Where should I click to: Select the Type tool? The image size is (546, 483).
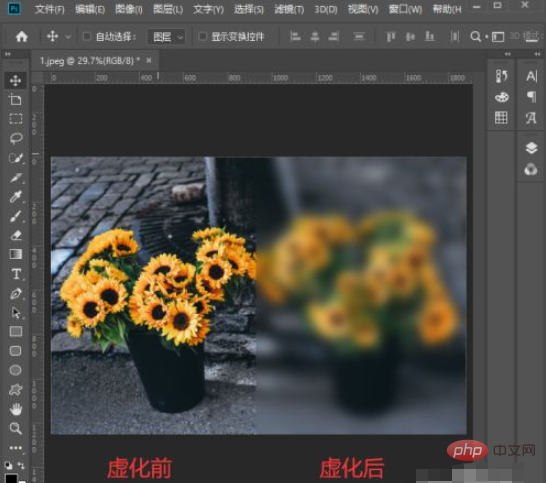[x=15, y=274]
